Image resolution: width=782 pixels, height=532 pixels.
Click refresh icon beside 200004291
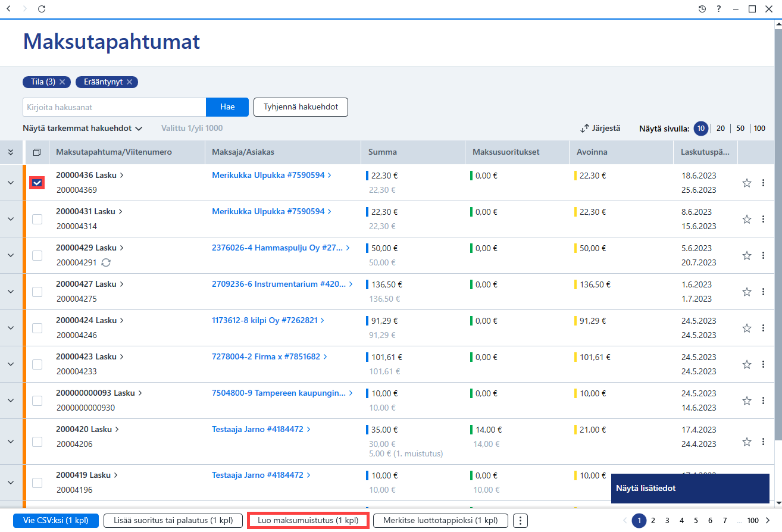pos(106,262)
